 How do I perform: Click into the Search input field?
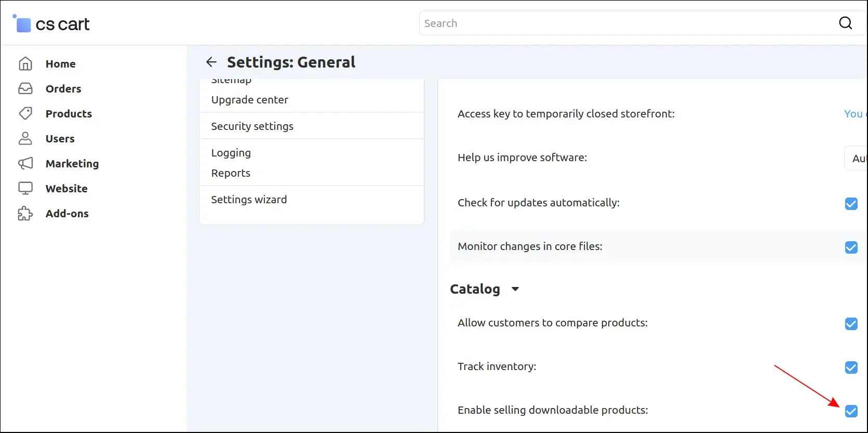pos(623,23)
